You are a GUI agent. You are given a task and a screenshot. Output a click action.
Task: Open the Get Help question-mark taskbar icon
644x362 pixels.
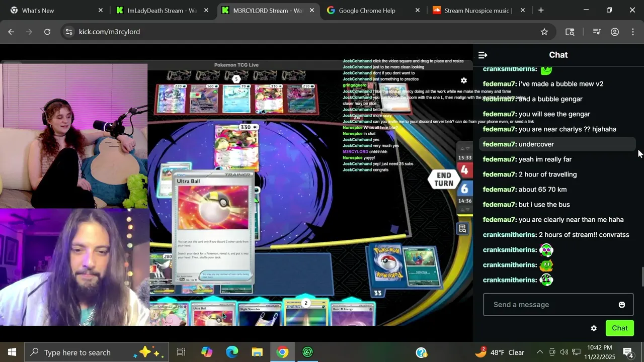click(x=422, y=352)
